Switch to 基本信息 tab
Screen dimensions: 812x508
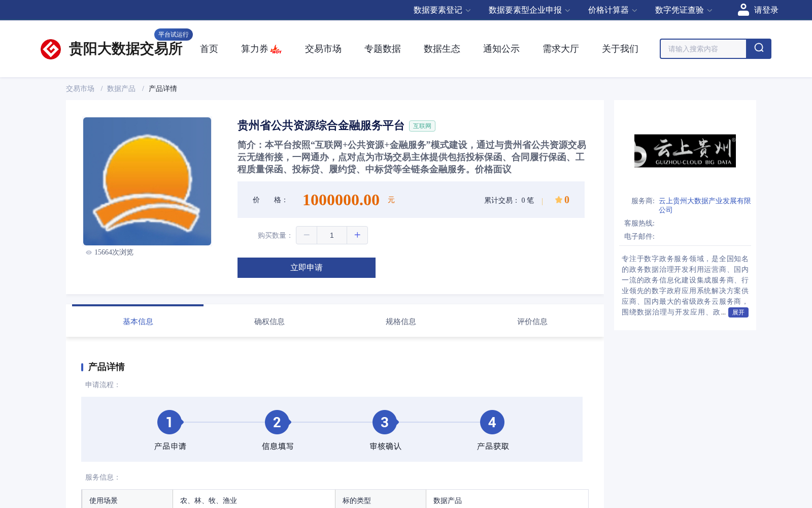(x=138, y=321)
